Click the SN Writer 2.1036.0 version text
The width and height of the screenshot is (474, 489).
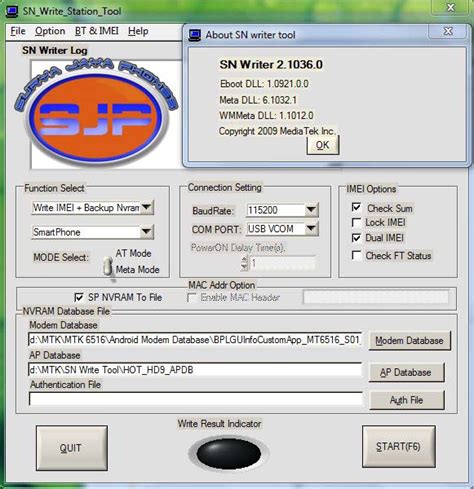tap(271, 65)
